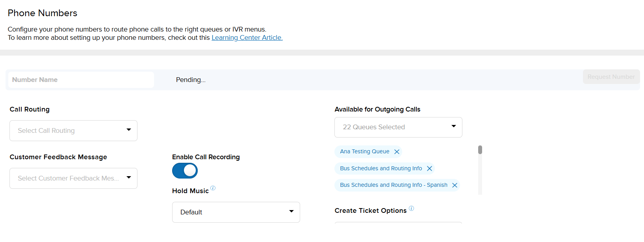
Task: Remove the Ana Testing Queue chip
Action: (397, 152)
